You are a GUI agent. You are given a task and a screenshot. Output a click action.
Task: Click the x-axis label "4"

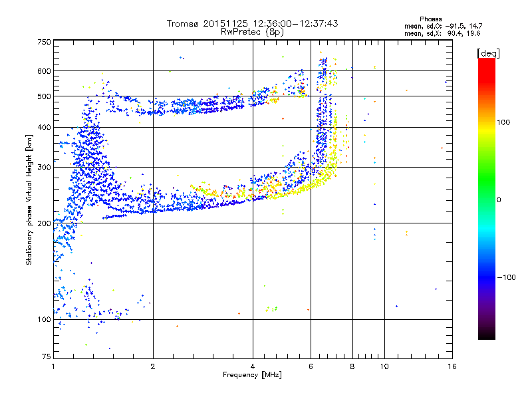click(x=253, y=366)
